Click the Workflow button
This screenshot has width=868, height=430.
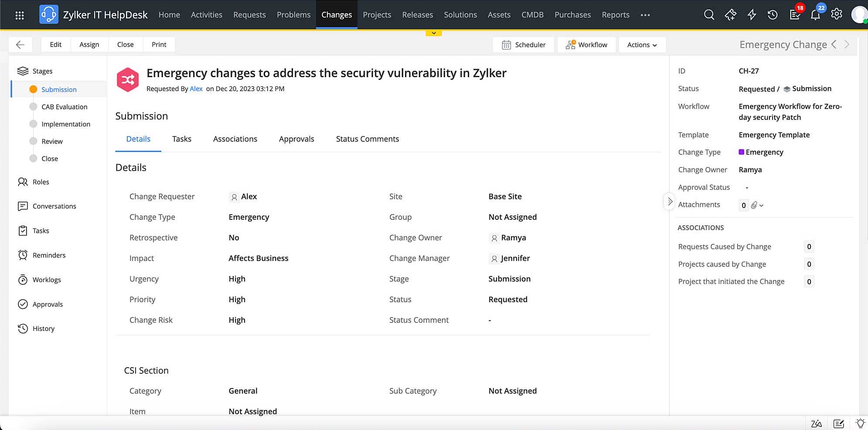[x=586, y=44]
